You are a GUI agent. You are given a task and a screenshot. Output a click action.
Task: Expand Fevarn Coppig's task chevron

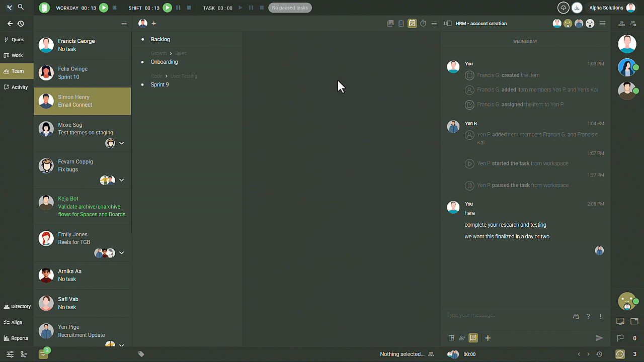[121, 180]
